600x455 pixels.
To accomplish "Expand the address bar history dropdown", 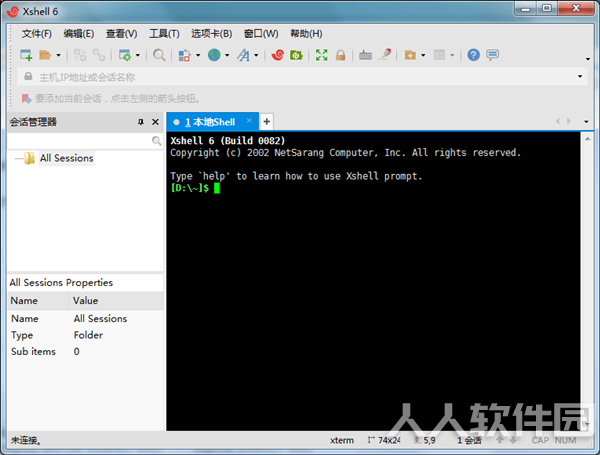I will pos(580,77).
